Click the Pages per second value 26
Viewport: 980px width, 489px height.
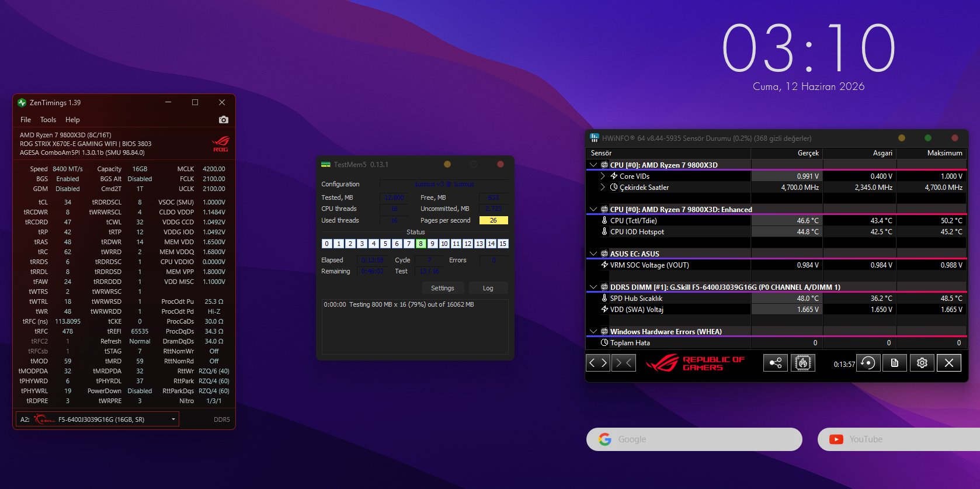pos(494,220)
